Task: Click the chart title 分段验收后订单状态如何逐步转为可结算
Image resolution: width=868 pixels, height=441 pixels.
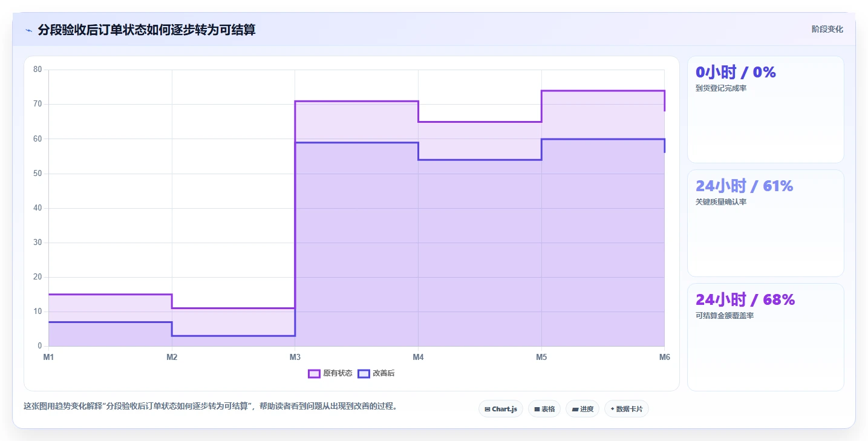Action: 146,30
